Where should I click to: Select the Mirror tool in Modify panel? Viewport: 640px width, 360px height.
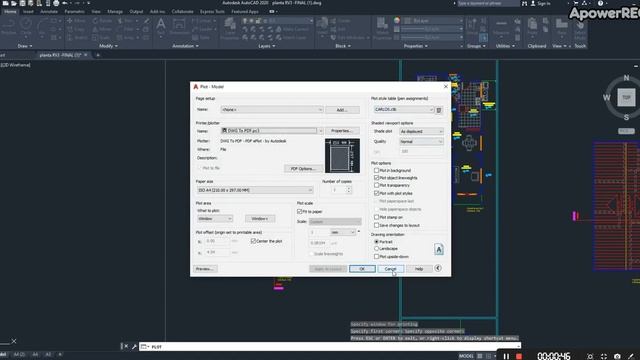[x=102, y=29]
